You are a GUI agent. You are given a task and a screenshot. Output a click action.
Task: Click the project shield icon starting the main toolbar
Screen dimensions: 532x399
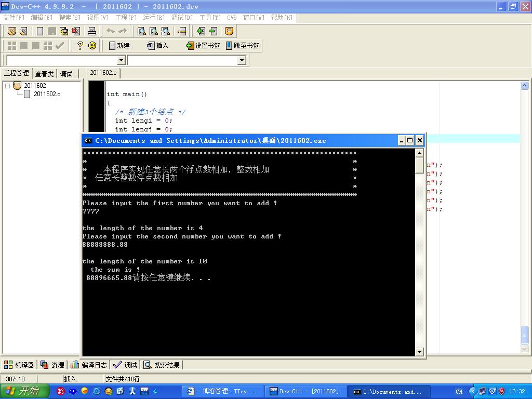pyautogui.click(x=12, y=31)
